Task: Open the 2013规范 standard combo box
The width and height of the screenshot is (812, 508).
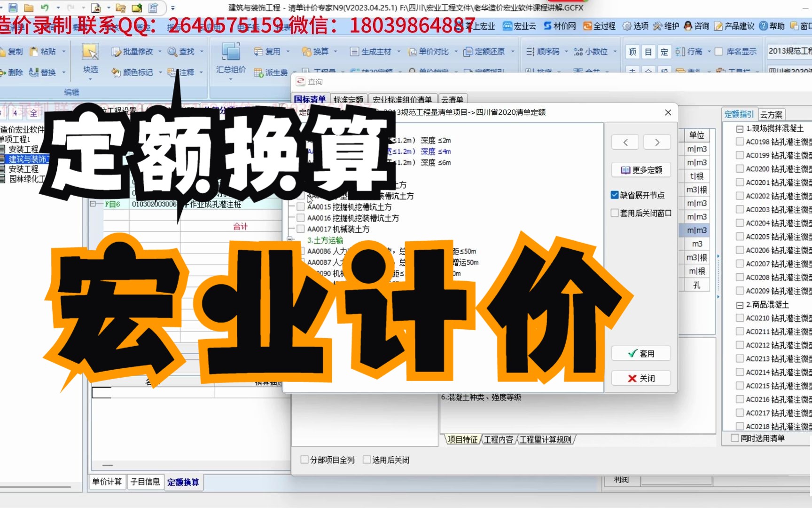Action: pos(789,51)
